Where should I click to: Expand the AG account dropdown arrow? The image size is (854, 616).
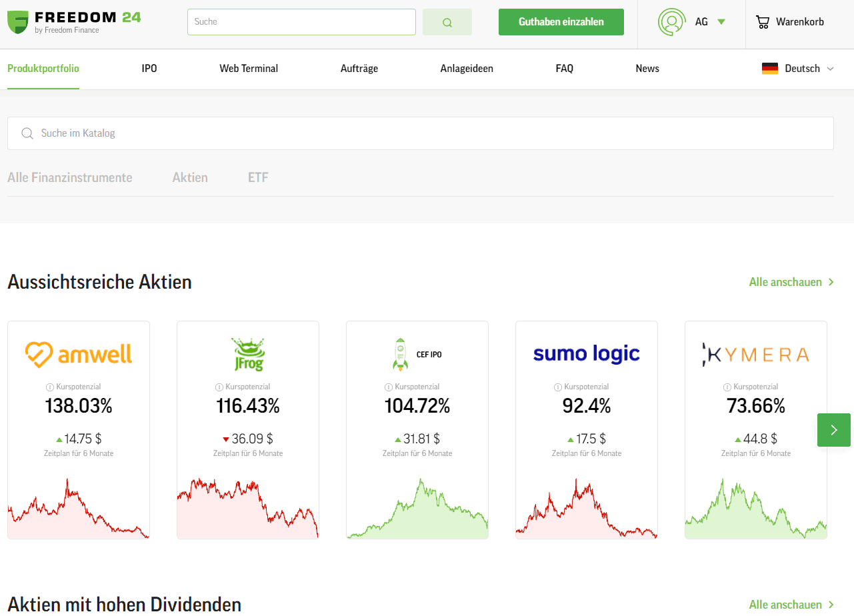pyautogui.click(x=721, y=22)
